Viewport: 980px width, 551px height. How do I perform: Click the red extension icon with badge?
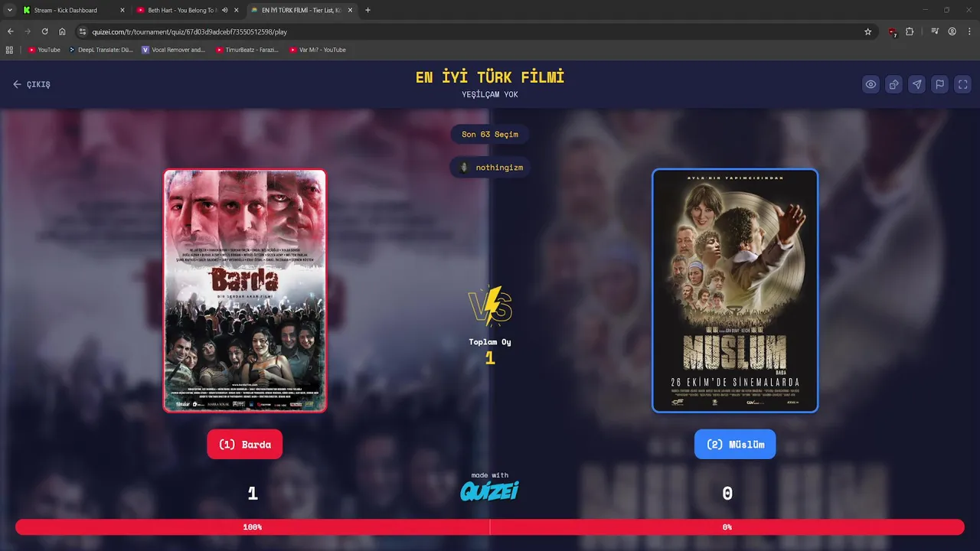pos(893,32)
